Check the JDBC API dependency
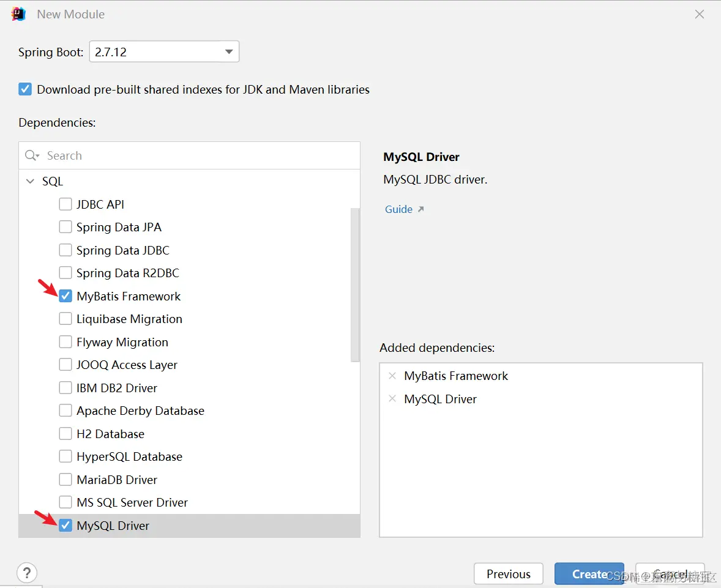This screenshot has height=588, width=721. point(65,204)
